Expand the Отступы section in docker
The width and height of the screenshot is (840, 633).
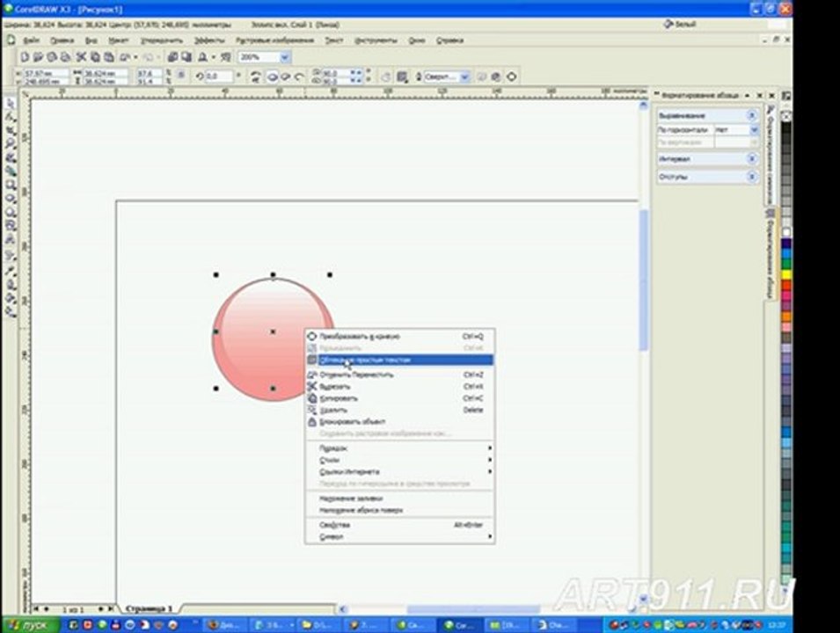pos(752,176)
